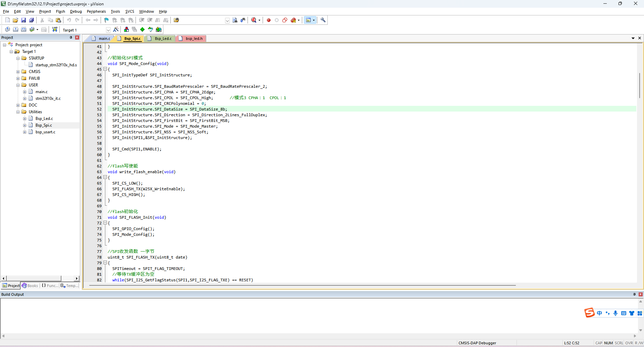This screenshot has height=347, width=644.
Task: Open the find text combo box dropdown
Action: 227,20
